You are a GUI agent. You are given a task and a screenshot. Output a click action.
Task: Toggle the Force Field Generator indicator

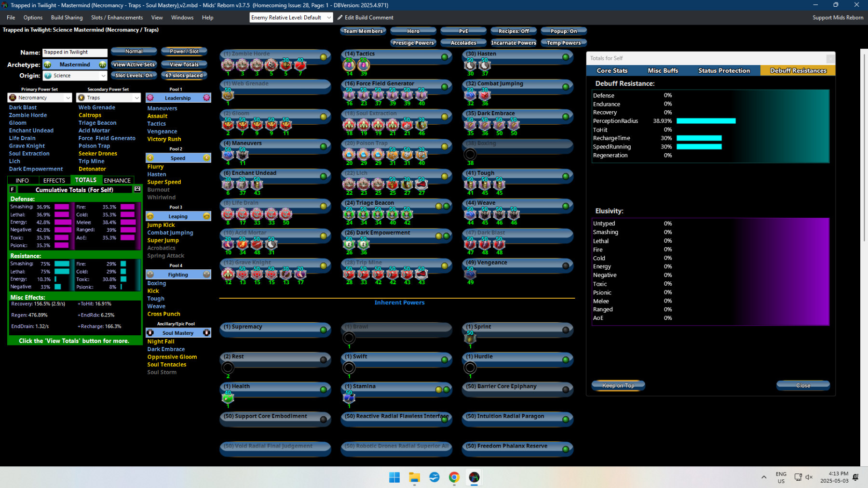pyautogui.click(x=445, y=87)
